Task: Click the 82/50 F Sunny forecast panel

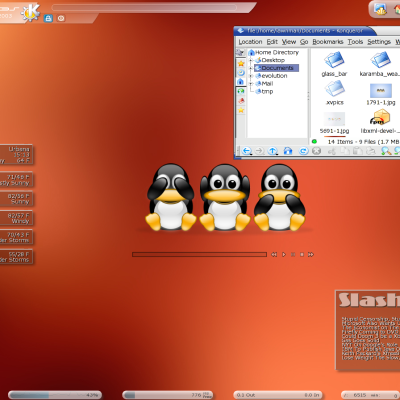Action: [x=16, y=199]
